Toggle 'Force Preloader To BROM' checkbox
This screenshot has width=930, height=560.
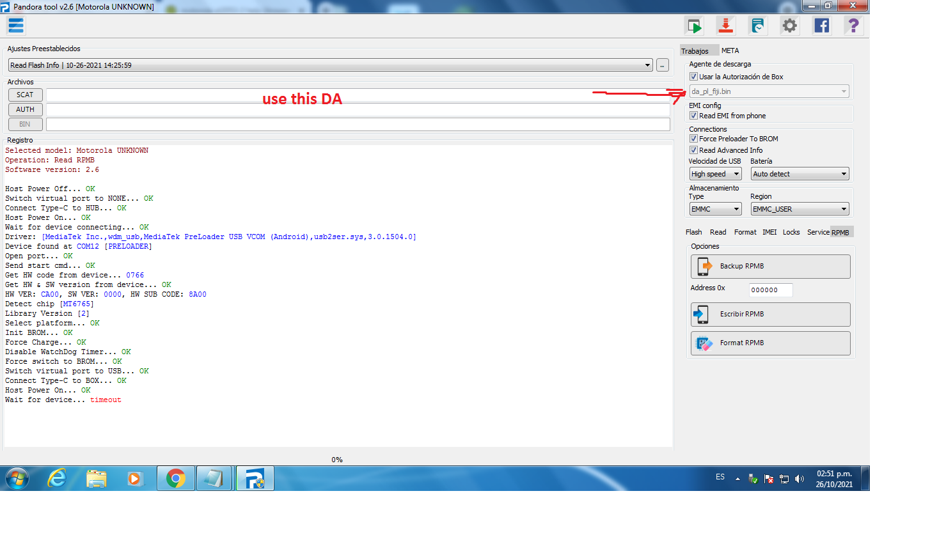point(693,139)
